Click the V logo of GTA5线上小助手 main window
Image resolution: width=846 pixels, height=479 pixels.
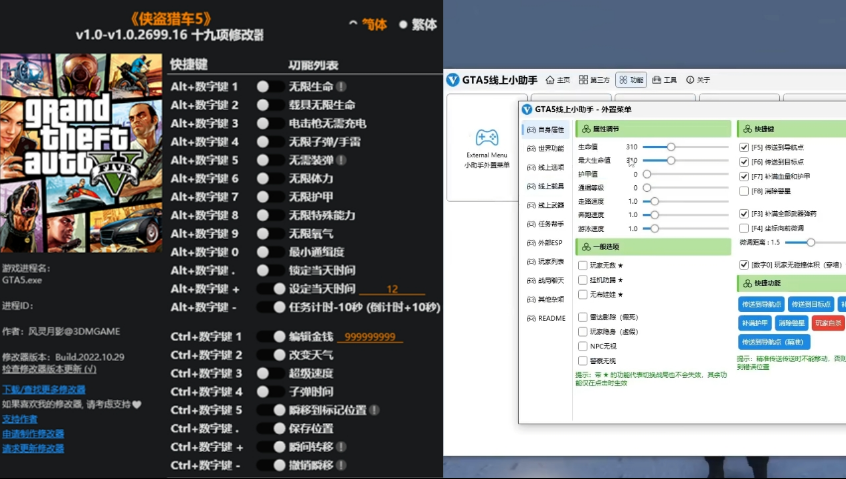coord(453,80)
